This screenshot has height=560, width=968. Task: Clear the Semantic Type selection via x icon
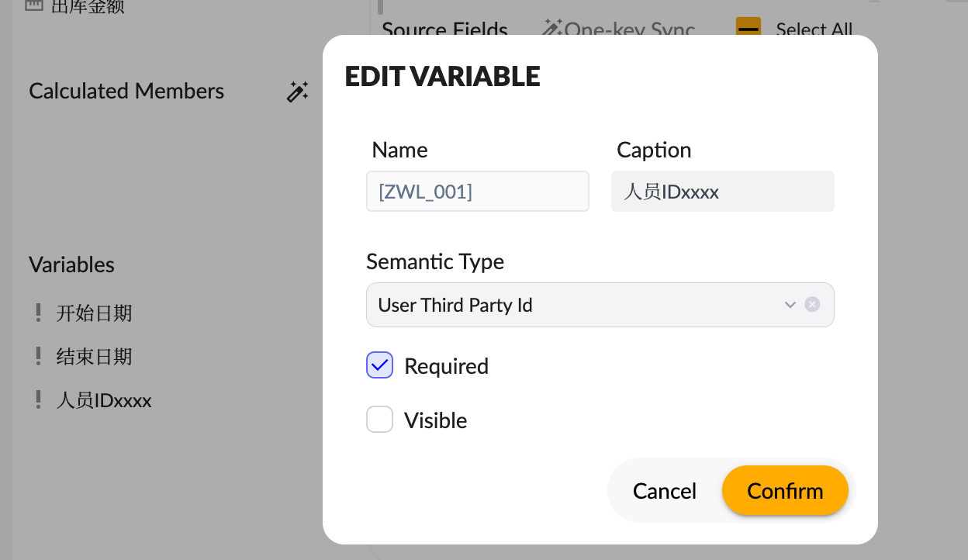pyautogui.click(x=812, y=305)
